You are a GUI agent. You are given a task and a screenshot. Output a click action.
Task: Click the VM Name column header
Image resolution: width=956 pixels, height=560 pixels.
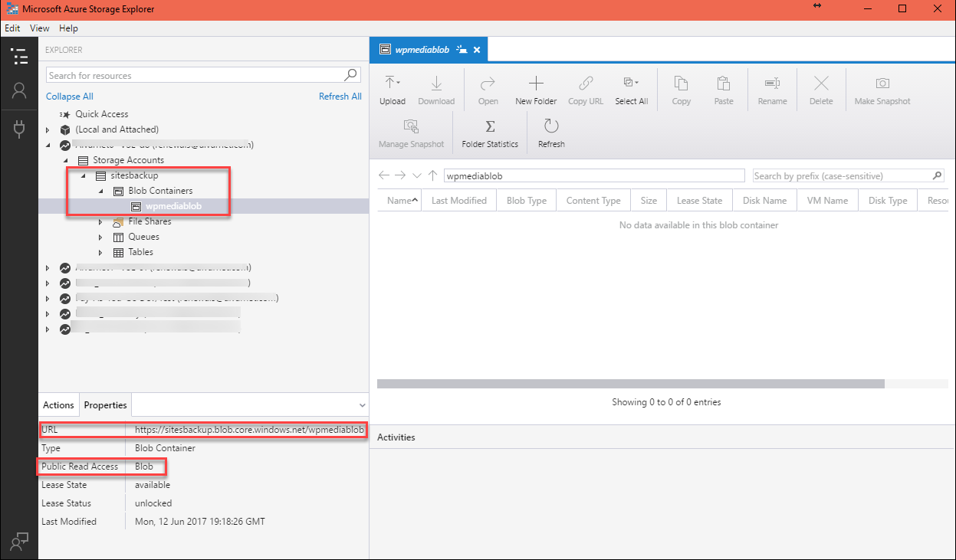pos(827,201)
